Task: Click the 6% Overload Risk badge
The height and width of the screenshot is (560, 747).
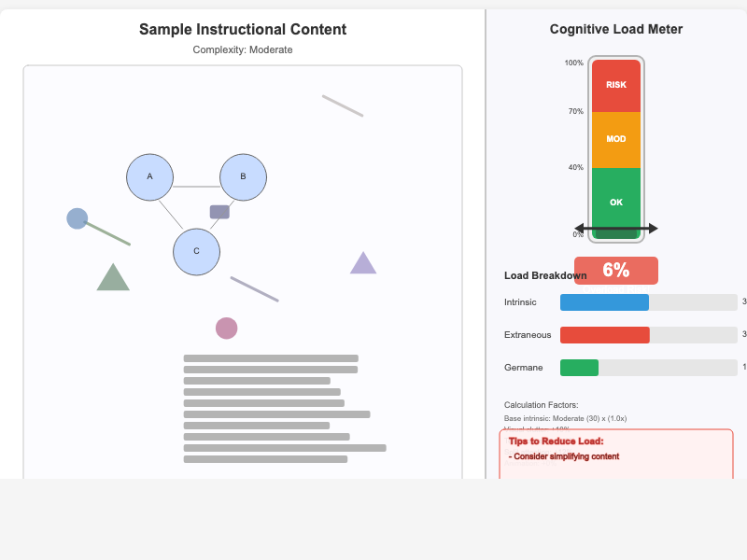Action: click(617, 271)
